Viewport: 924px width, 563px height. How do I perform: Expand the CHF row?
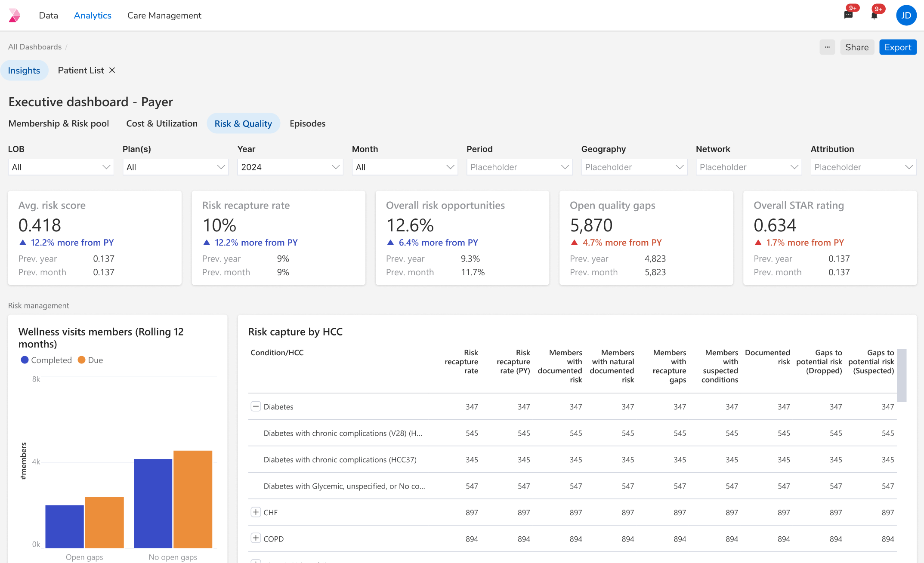coord(256,512)
